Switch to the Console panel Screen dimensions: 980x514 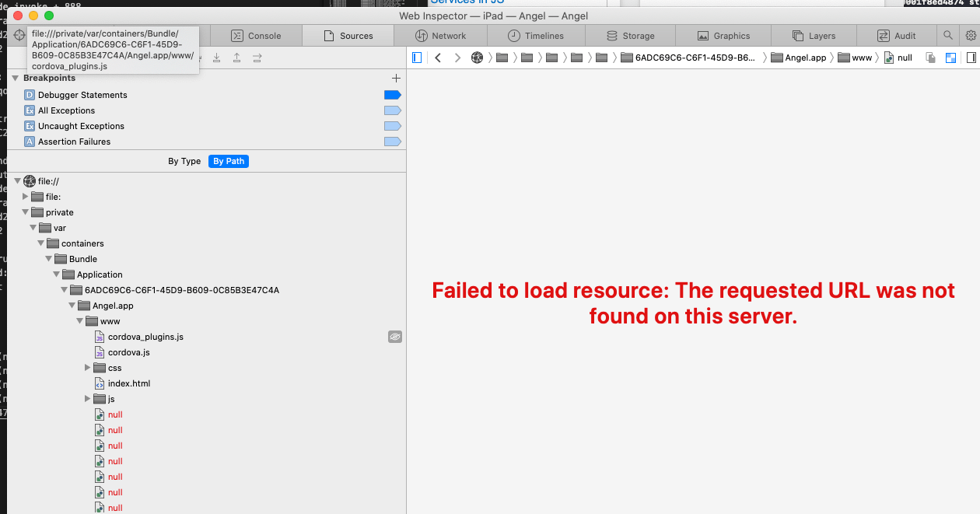click(x=257, y=35)
